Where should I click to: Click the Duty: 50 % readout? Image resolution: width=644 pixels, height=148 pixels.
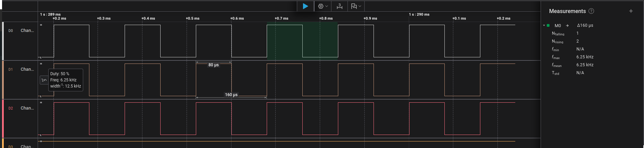point(60,74)
